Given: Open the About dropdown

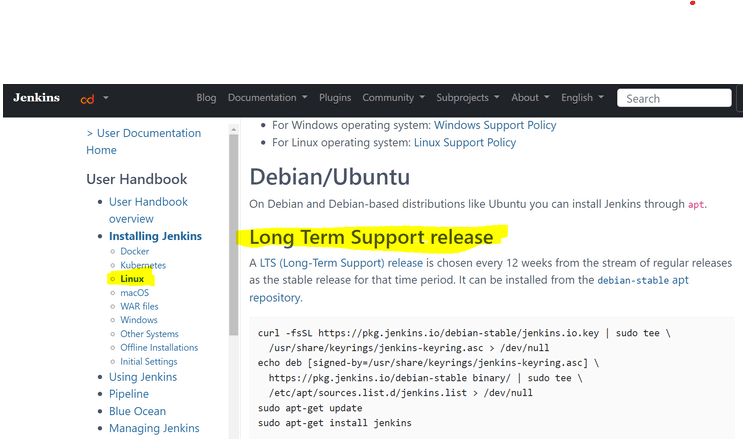Looking at the screenshot, I should coord(531,98).
